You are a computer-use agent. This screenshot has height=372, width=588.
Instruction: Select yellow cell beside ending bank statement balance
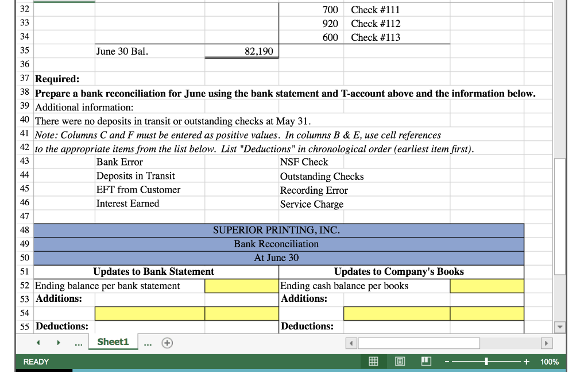coord(241,286)
